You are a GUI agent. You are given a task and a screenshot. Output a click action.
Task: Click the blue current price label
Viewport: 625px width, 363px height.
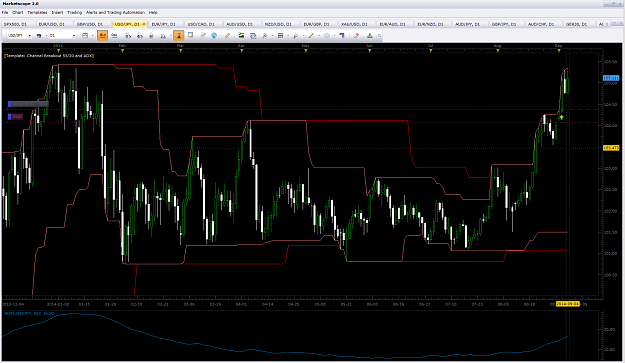(611, 78)
